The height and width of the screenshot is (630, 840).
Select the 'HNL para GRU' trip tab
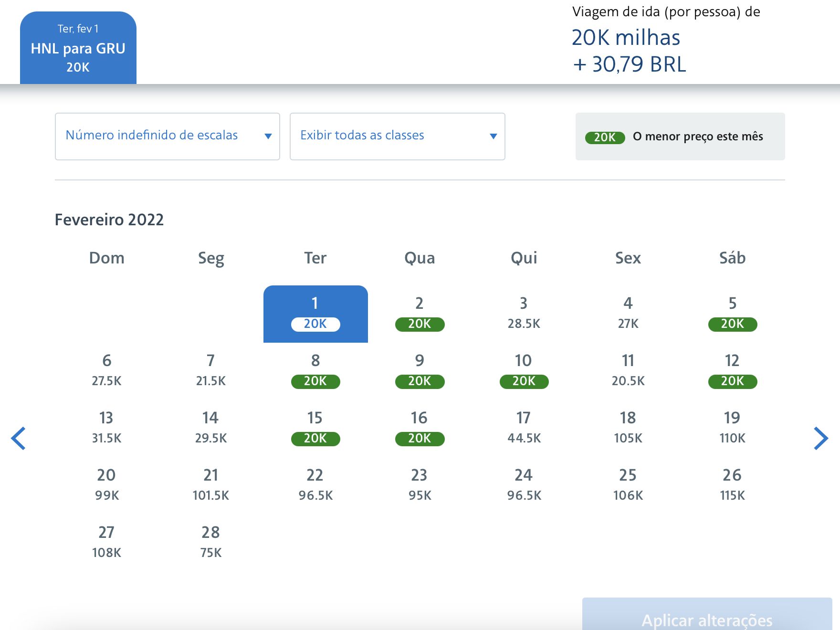78,48
